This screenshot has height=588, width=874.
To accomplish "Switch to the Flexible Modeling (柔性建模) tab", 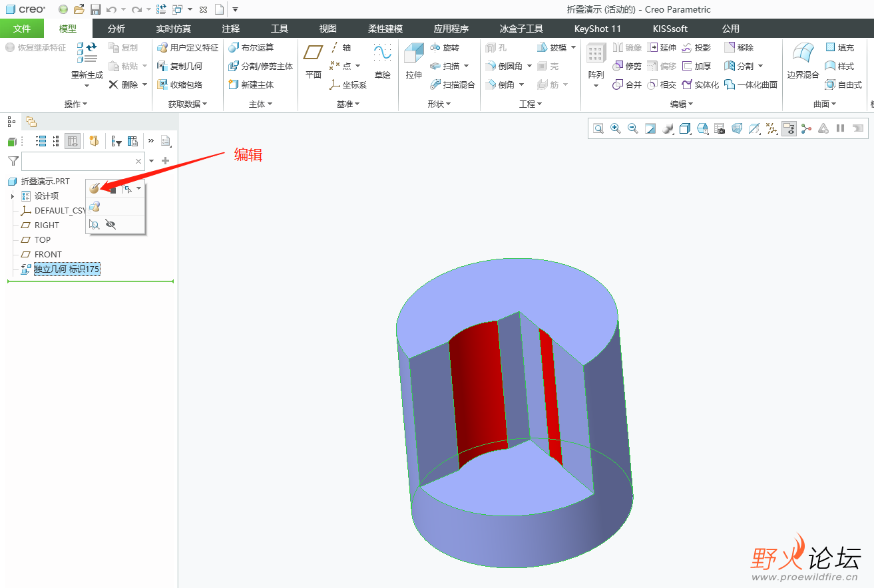I will click(x=385, y=29).
